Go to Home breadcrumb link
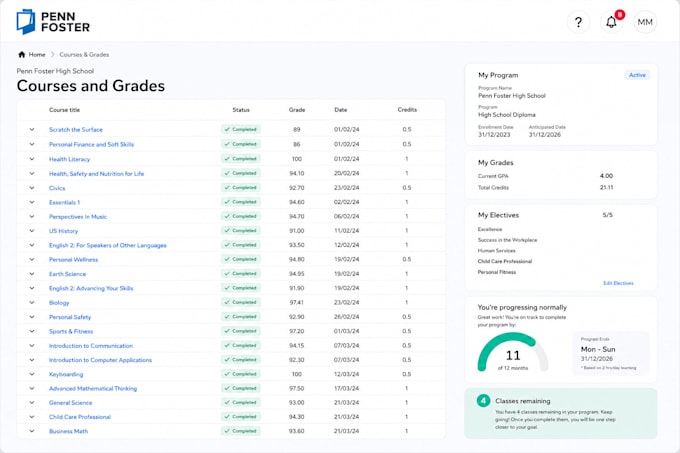This screenshot has height=453, width=680. pyautogui.click(x=37, y=55)
